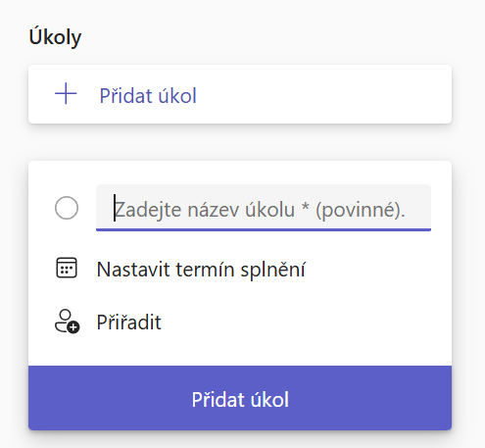Click the Přiřadit label text
The image size is (485, 448).
pyautogui.click(x=128, y=323)
